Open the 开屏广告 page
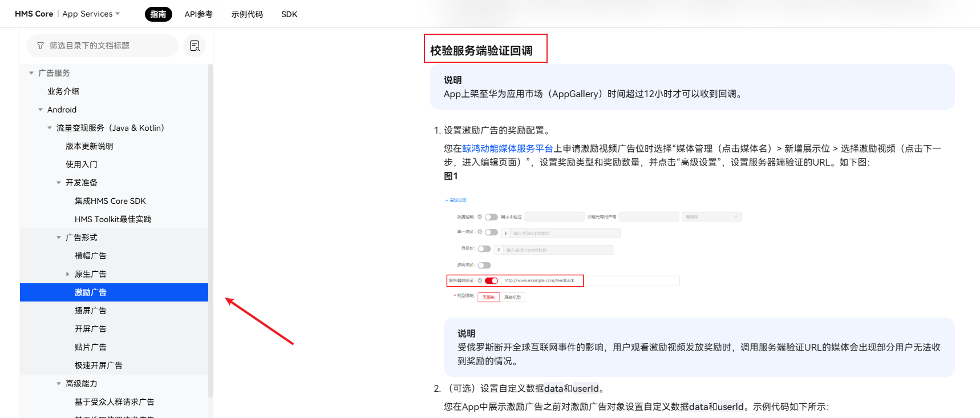The image size is (980, 418). pyautogui.click(x=91, y=329)
